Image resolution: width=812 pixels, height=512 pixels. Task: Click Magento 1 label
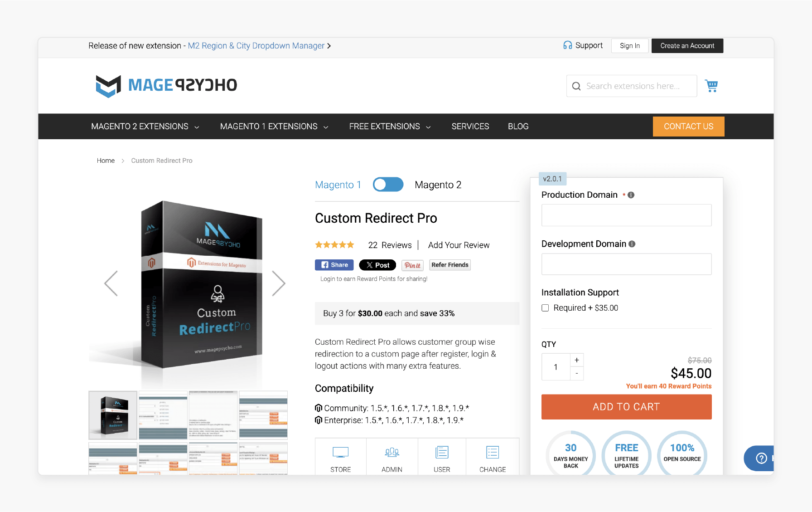pyautogui.click(x=338, y=185)
